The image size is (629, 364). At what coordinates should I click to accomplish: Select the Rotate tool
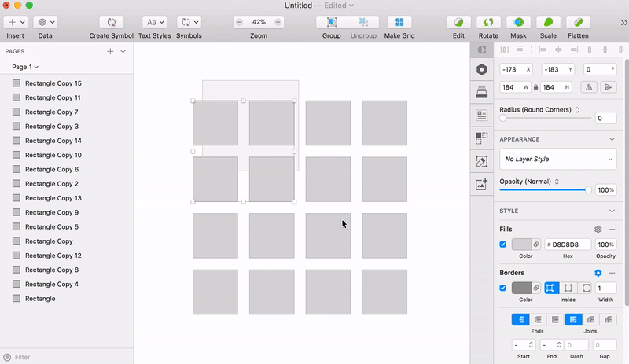[x=488, y=22]
